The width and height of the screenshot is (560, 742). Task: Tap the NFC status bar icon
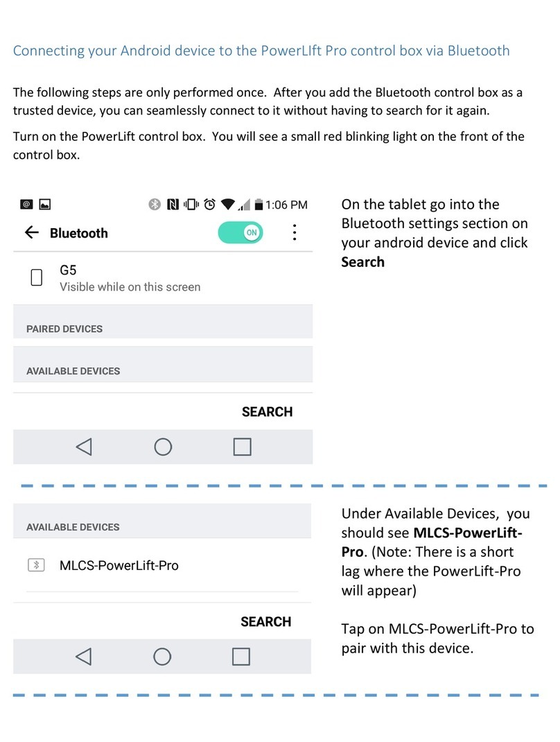click(173, 205)
